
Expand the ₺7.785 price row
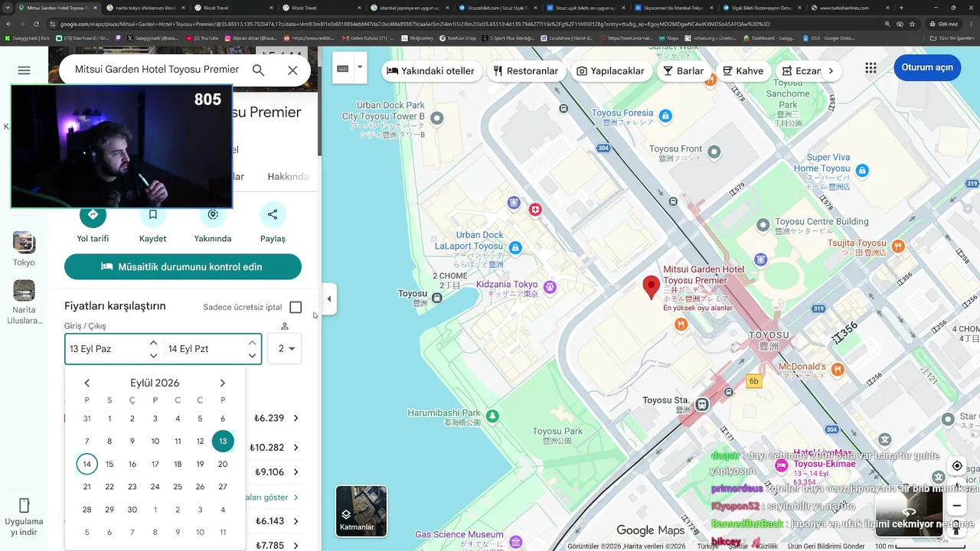[296, 546]
